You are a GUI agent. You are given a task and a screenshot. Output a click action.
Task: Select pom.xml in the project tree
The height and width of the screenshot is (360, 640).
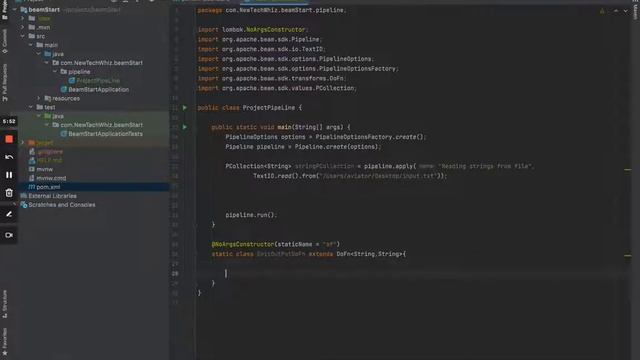[48, 187]
